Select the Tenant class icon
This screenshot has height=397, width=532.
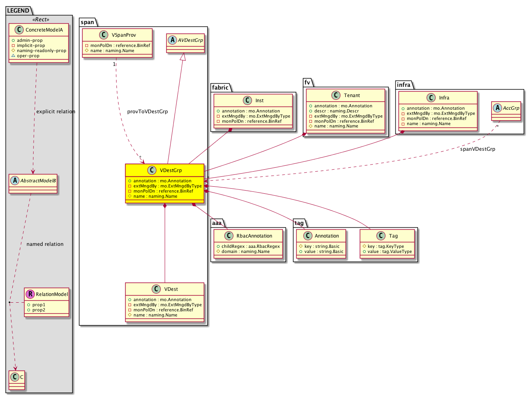point(336,96)
